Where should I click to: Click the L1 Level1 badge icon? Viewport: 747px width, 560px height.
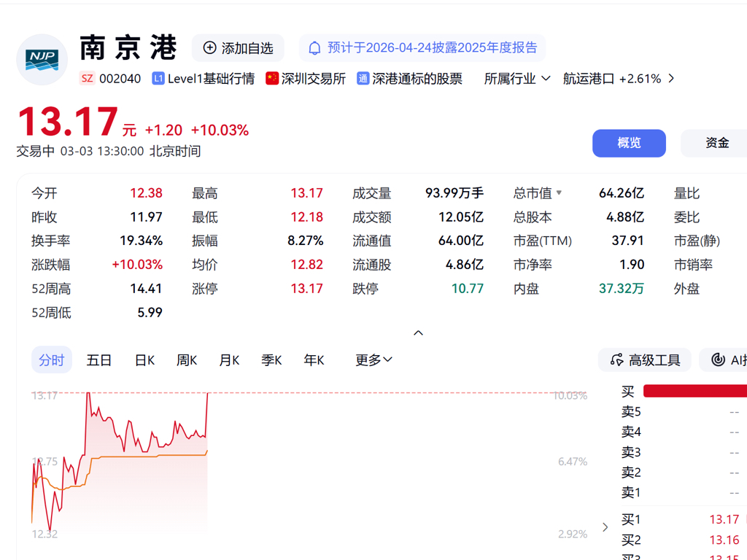tap(158, 79)
